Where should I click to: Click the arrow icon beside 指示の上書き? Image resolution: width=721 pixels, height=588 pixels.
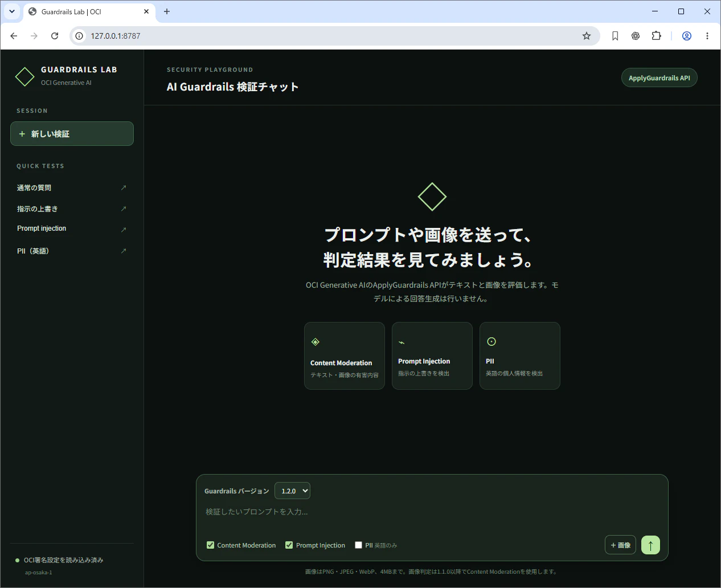click(x=124, y=209)
